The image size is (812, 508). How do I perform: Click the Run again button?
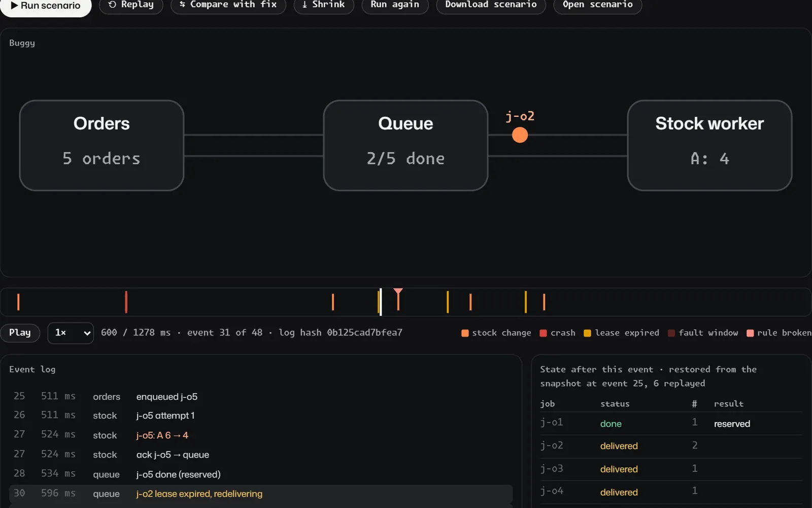point(395,5)
